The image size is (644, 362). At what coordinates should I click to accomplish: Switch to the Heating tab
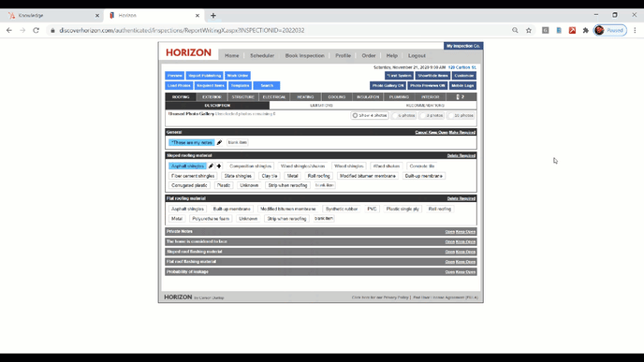pyautogui.click(x=305, y=97)
